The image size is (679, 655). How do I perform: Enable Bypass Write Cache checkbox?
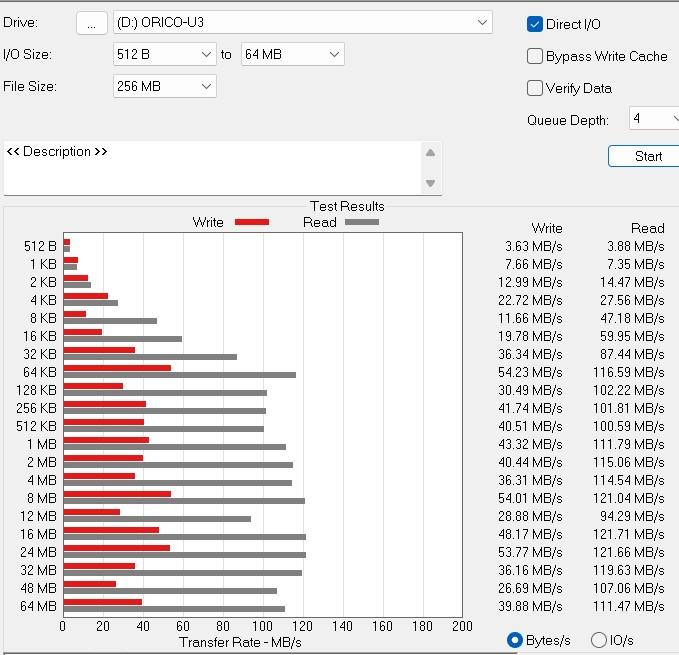click(535, 56)
